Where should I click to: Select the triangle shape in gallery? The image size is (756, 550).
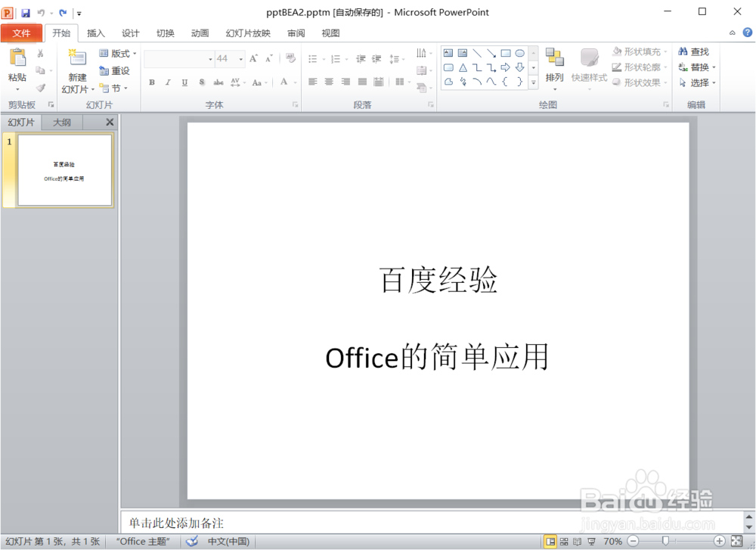463,67
